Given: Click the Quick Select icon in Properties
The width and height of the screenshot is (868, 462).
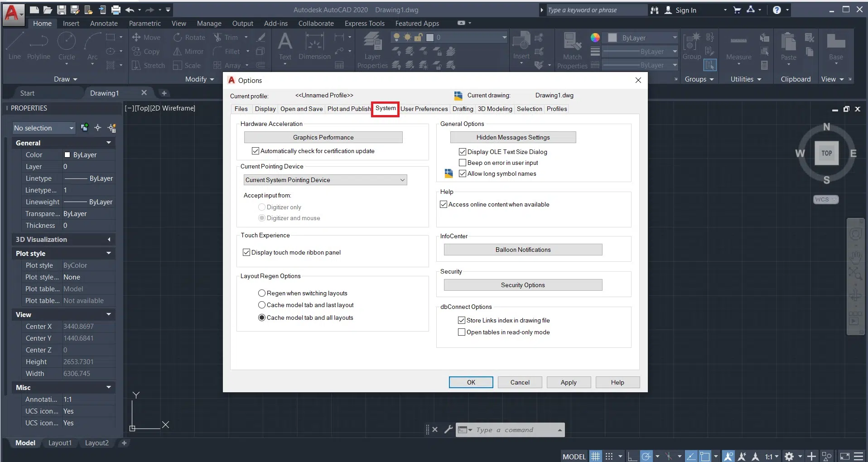Looking at the screenshot, I should 112,128.
